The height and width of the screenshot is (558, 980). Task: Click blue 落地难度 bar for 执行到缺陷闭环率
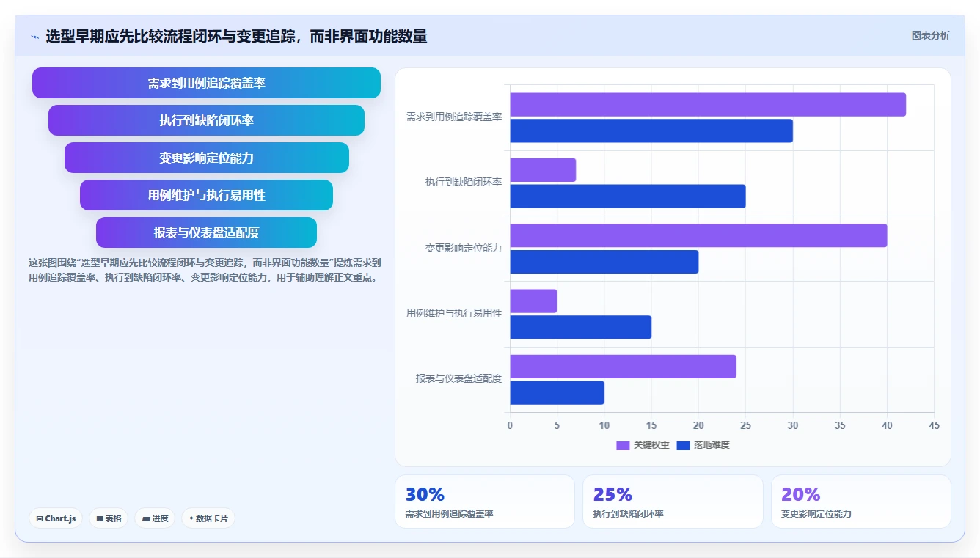click(x=628, y=196)
